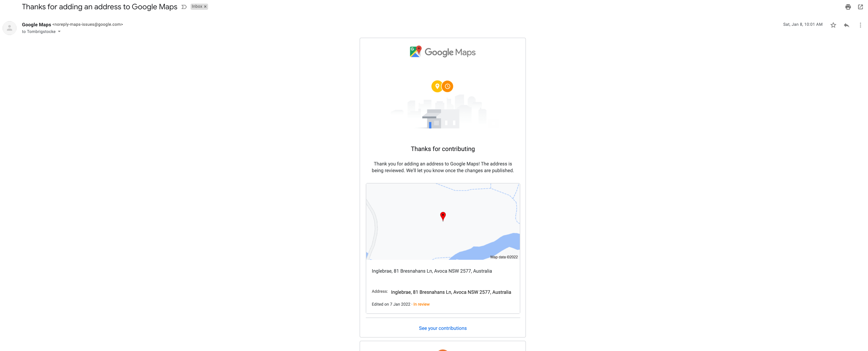Click the sender avatar icon

coord(10,28)
